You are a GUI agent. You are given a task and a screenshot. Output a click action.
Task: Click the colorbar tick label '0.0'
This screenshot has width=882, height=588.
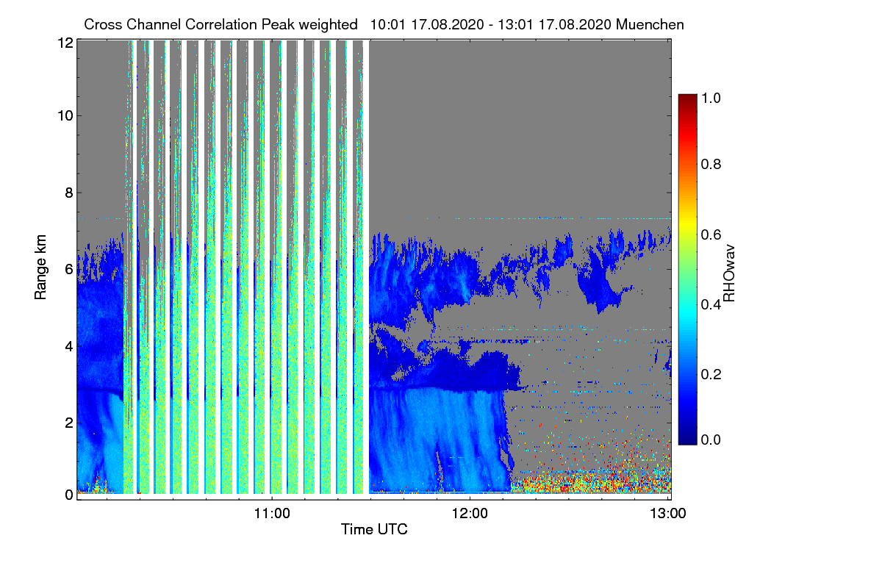pyautogui.click(x=711, y=440)
